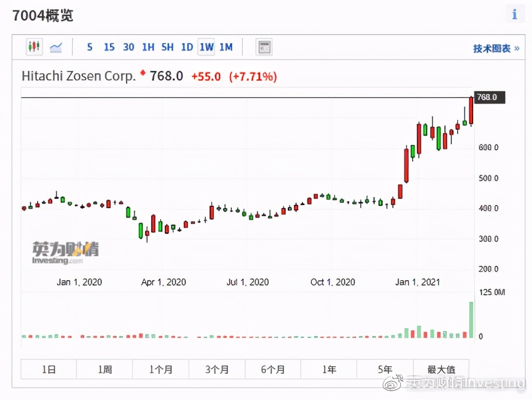
Task: Switch to candlestick chart type
Action: click(x=34, y=47)
